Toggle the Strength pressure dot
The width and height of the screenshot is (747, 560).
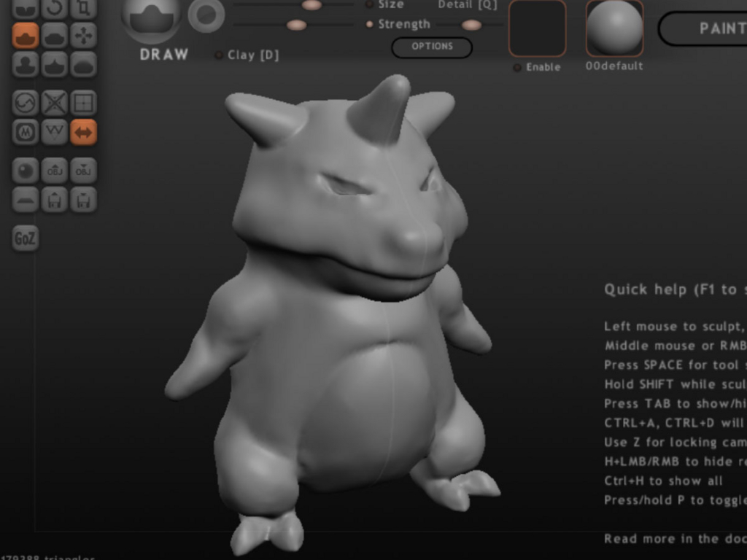pyautogui.click(x=369, y=24)
